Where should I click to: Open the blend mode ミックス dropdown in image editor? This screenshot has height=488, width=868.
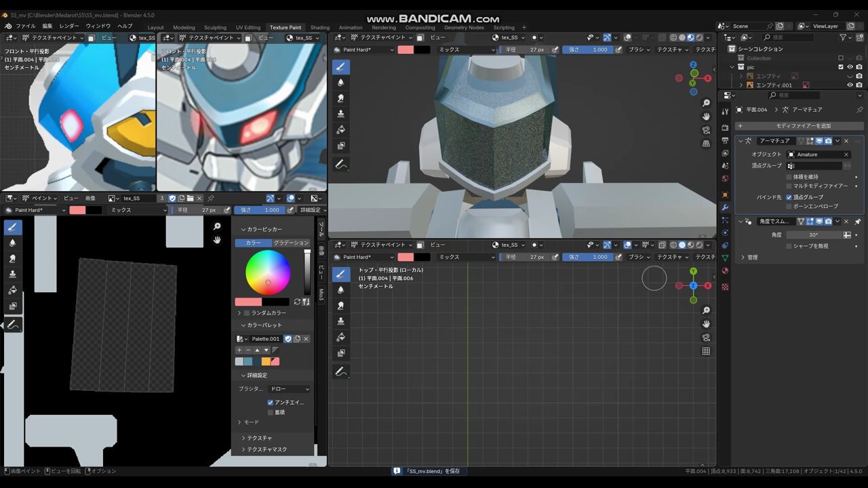pos(138,210)
